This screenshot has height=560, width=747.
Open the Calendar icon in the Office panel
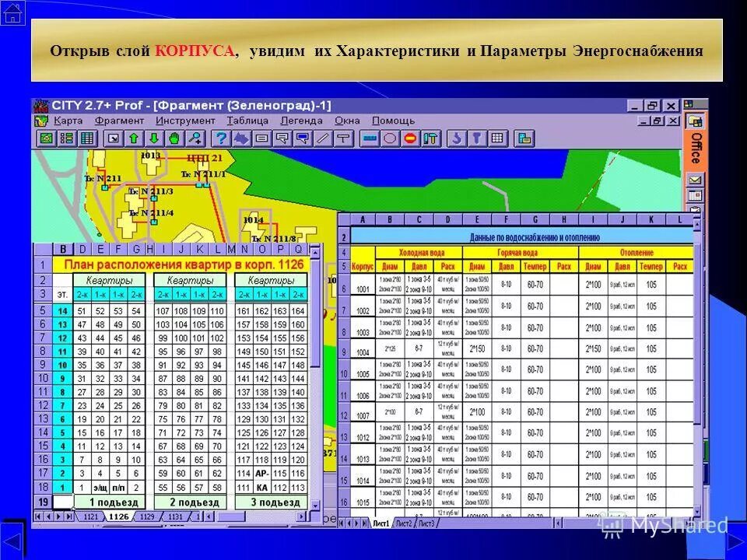pyautogui.click(x=694, y=195)
